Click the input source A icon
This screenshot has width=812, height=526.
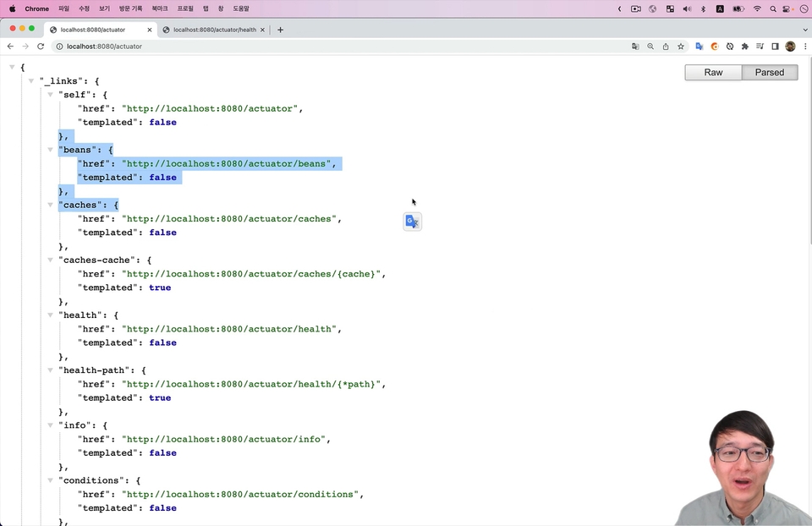pos(720,8)
